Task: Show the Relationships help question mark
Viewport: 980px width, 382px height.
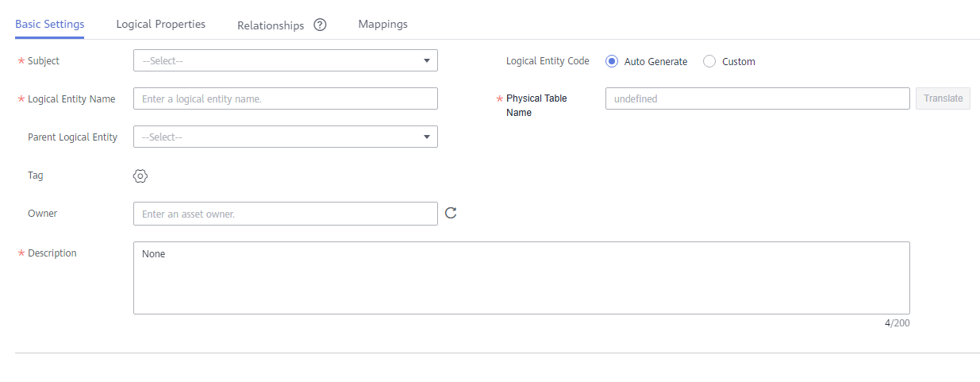Action: [x=320, y=25]
